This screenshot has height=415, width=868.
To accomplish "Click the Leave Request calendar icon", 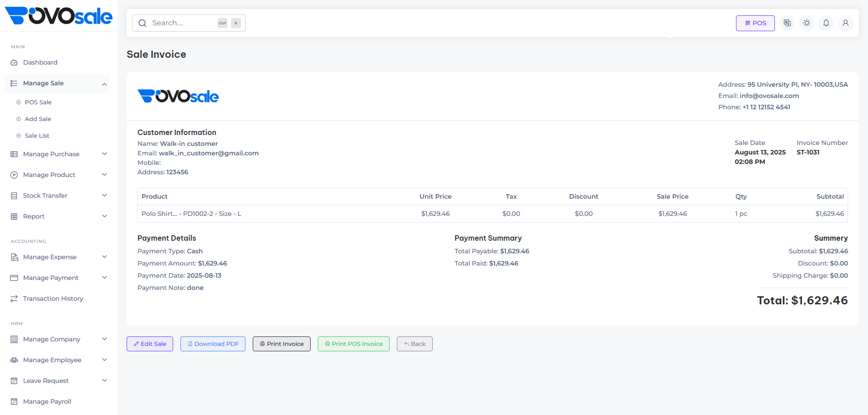I will point(14,381).
